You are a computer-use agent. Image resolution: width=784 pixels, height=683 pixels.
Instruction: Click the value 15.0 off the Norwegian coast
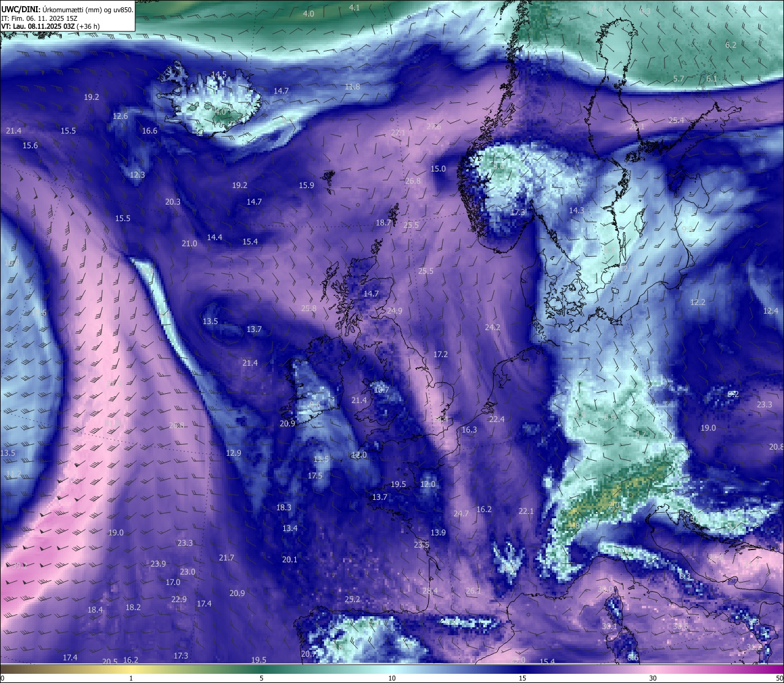coord(438,168)
